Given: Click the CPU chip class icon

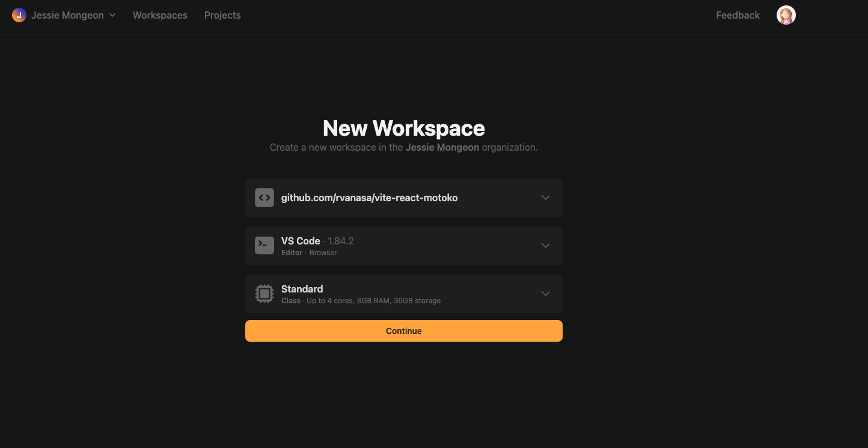Looking at the screenshot, I should pos(264,294).
